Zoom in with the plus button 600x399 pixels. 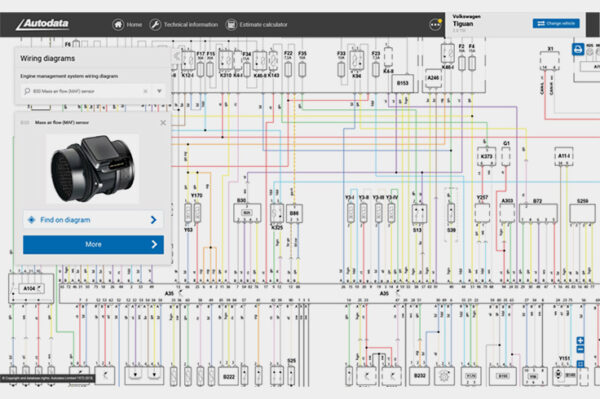click(580, 340)
